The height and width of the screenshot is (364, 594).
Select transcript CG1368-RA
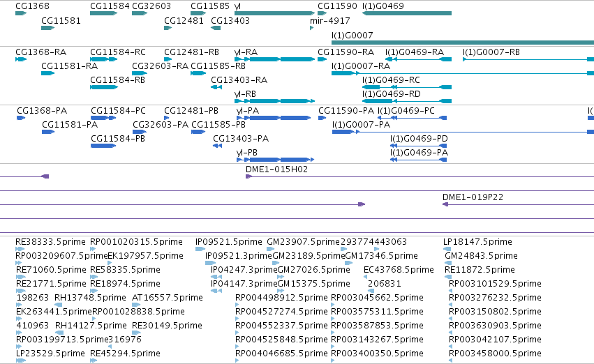coord(21,59)
